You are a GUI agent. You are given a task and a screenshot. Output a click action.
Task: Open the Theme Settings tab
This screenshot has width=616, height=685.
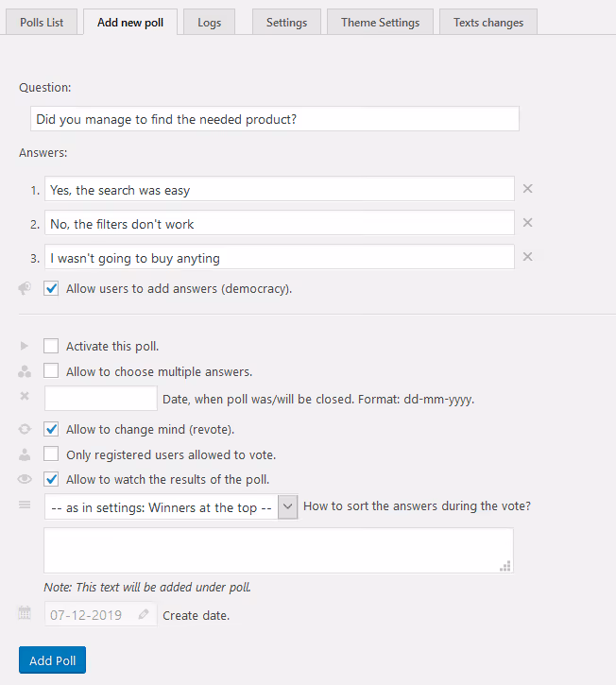pos(380,23)
